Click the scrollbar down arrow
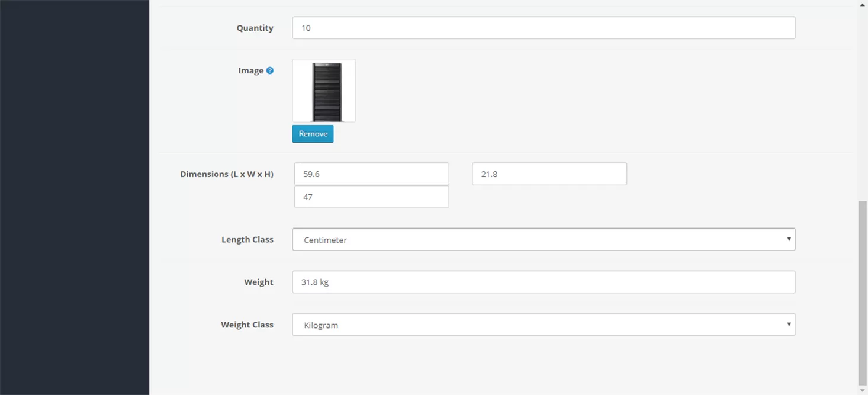Image resolution: width=868 pixels, height=395 pixels. (863, 390)
